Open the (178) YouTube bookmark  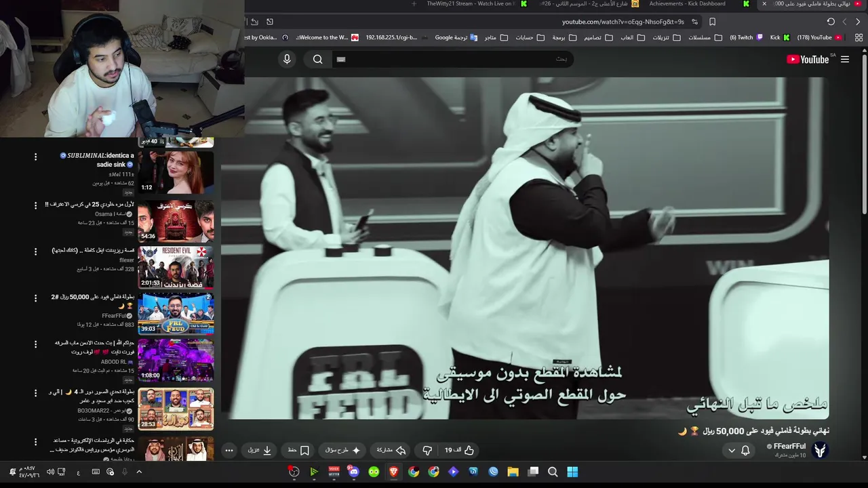(820, 37)
